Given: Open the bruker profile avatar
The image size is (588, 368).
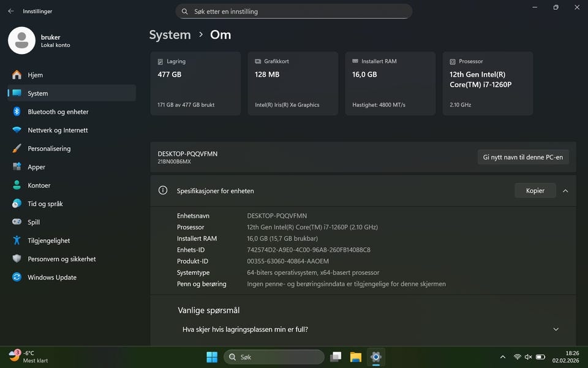Looking at the screenshot, I should pos(22,40).
